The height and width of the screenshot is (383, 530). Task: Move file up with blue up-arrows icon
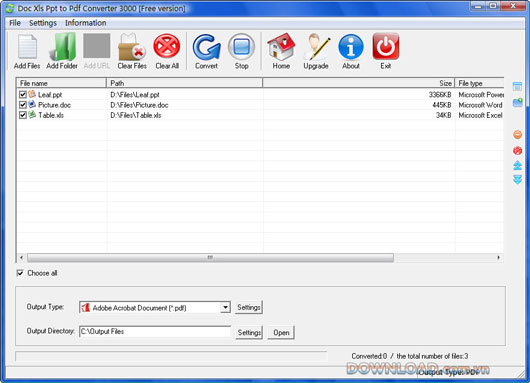(517, 166)
